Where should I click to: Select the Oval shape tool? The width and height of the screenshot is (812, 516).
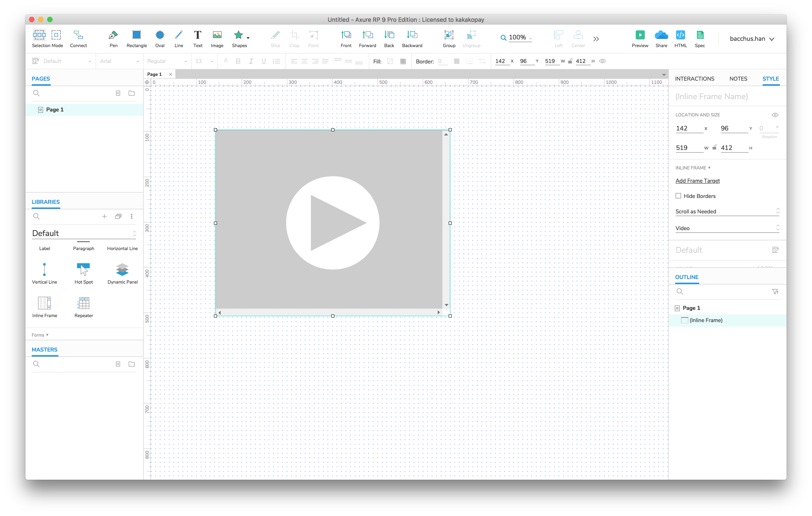coord(160,35)
